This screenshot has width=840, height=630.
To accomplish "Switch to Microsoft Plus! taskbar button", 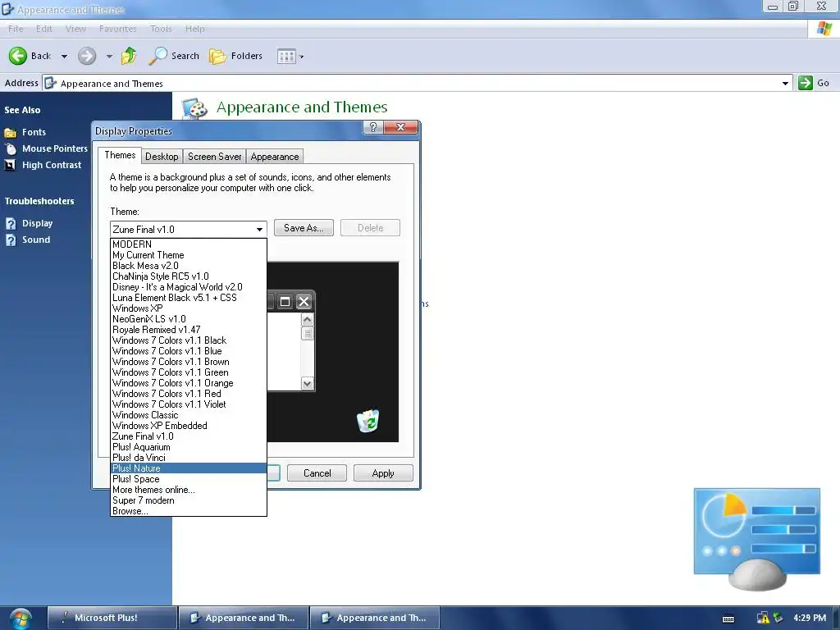I will pyautogui.click(x=112, y=618).
